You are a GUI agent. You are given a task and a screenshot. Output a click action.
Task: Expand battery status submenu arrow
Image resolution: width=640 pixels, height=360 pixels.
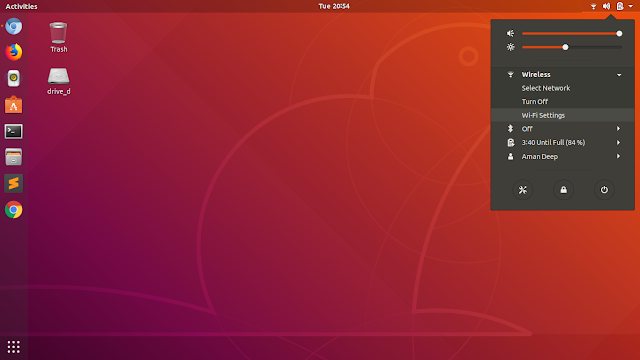click(x=619, y=142)
